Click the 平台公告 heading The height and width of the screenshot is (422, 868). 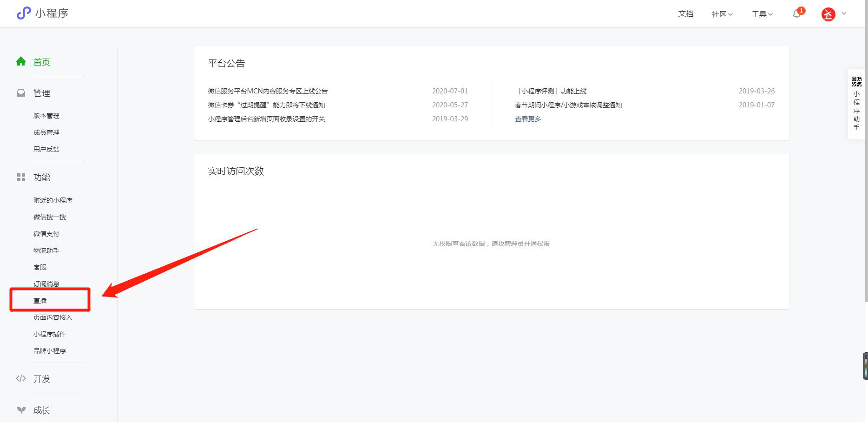(226, 64)
